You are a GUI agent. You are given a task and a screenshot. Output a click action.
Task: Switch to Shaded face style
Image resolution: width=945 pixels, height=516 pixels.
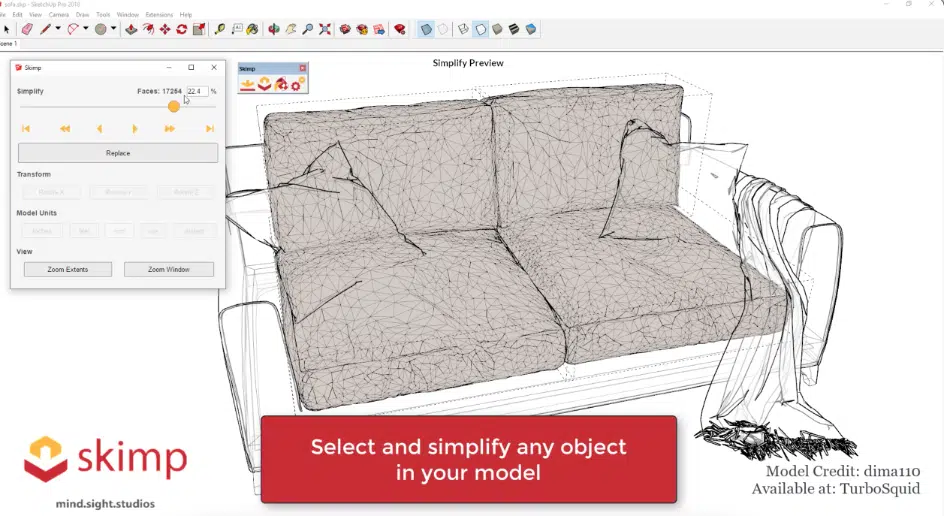pyautogui.click(x=497, y=29)
